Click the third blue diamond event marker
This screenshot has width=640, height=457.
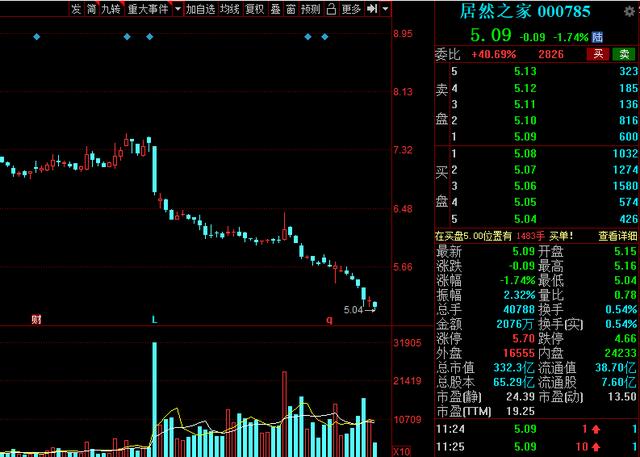point(149,37)
